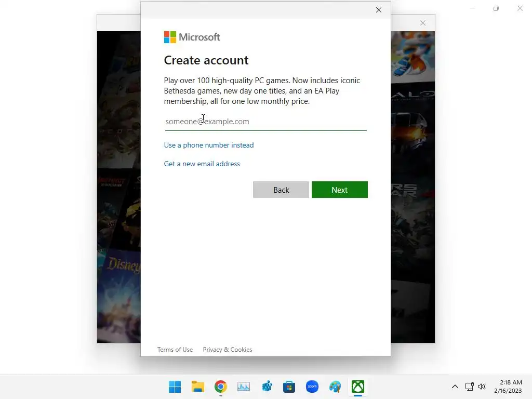Screen dimensions: 532x399
Task: Open the Privacy & Cookies link
Action: point(228,350)
